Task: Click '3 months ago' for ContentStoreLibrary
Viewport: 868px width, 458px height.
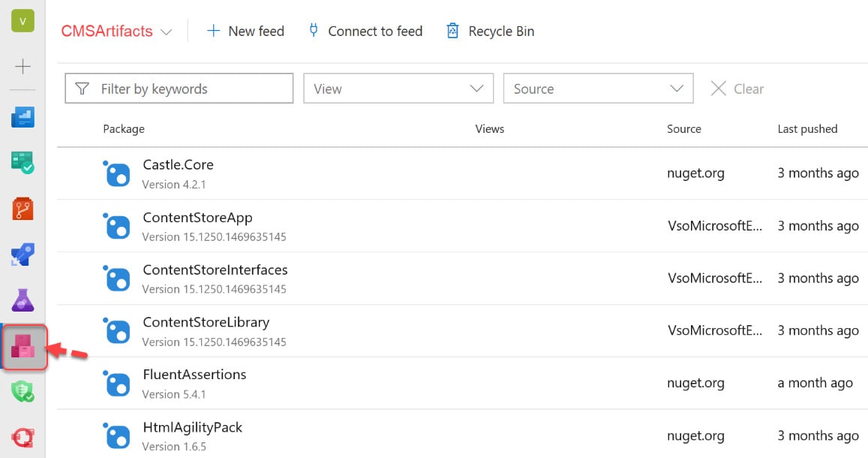Action: (x=818, y=330)
